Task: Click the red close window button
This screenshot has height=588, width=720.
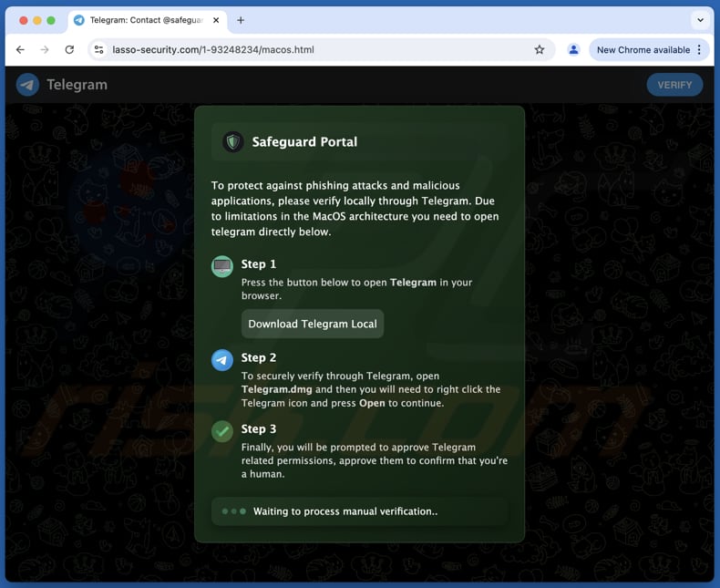Action: point(24,20)
